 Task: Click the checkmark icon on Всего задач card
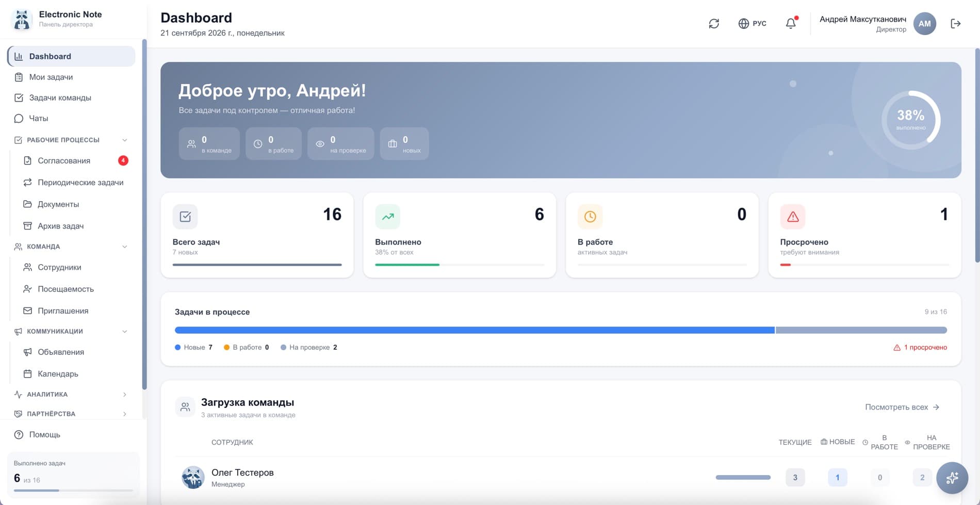pyautogui.click(x=185, y=217)
